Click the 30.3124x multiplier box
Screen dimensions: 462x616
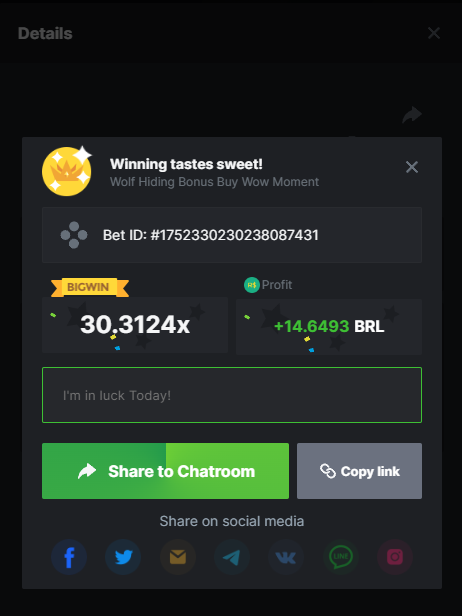coord(135,325)
